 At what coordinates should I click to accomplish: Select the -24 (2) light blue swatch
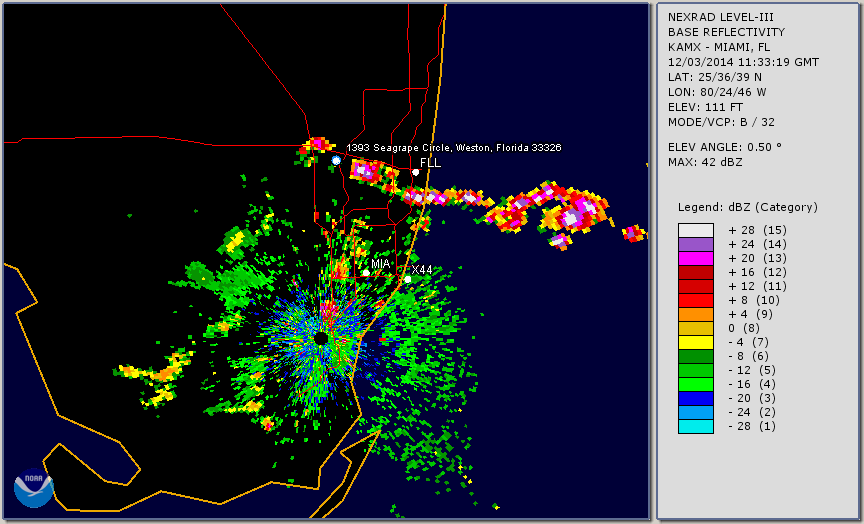click(696, 413)
